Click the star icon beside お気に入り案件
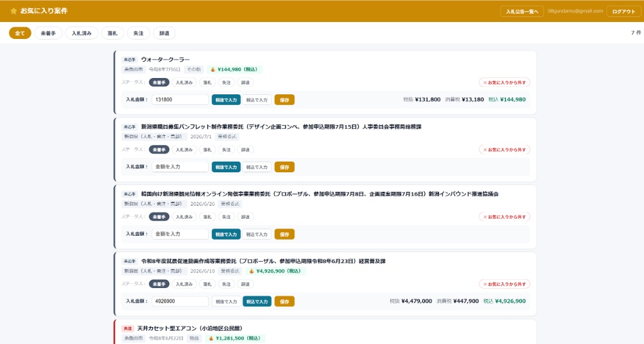 (14, 11)
